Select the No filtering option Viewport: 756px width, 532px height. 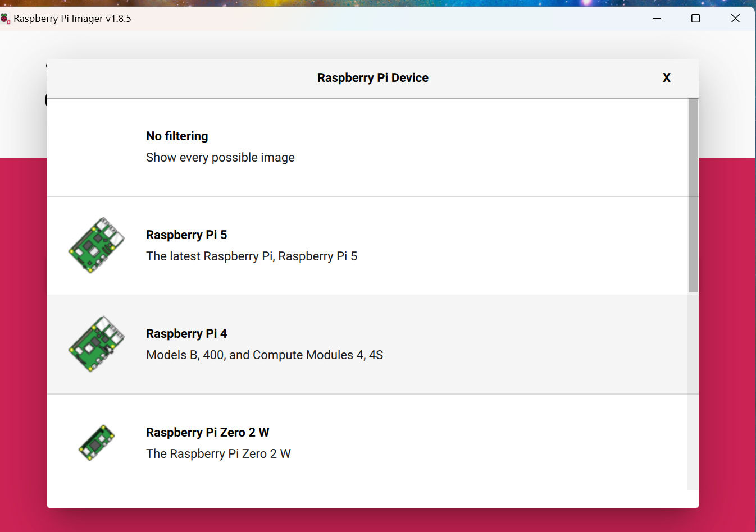pos(177,136)
